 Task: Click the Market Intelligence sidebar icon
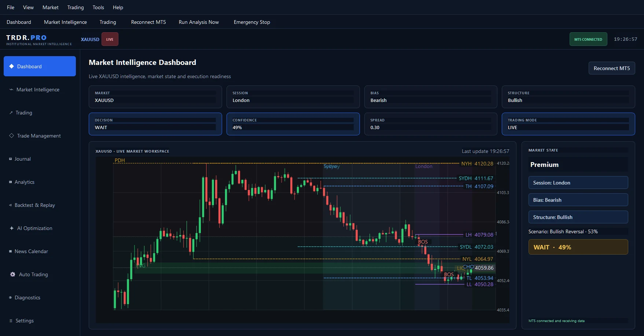coord(11,90)
